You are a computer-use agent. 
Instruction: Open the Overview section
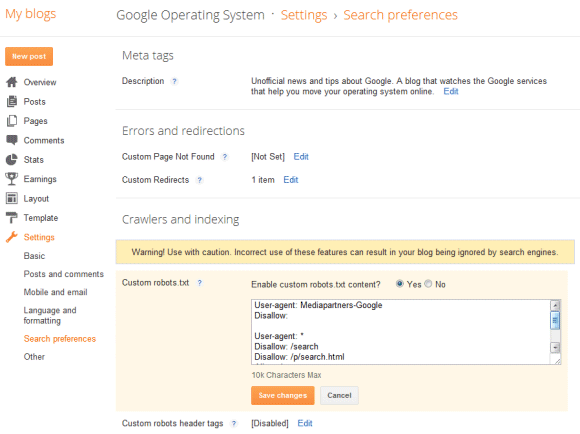click(40, 82)
